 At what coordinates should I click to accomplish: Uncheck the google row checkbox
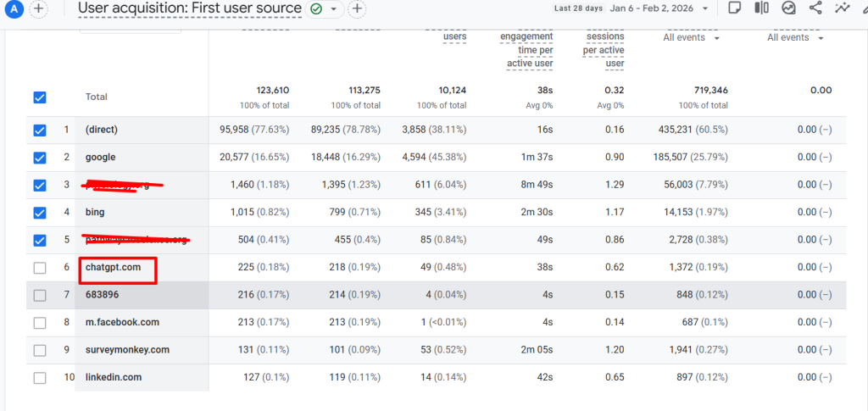(40, 158)
